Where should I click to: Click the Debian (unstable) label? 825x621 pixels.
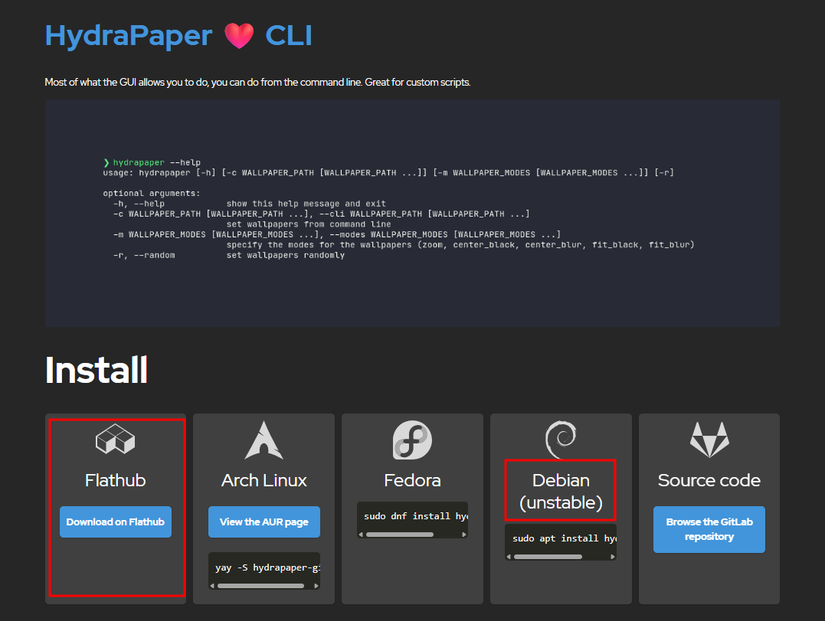[560, 491]
